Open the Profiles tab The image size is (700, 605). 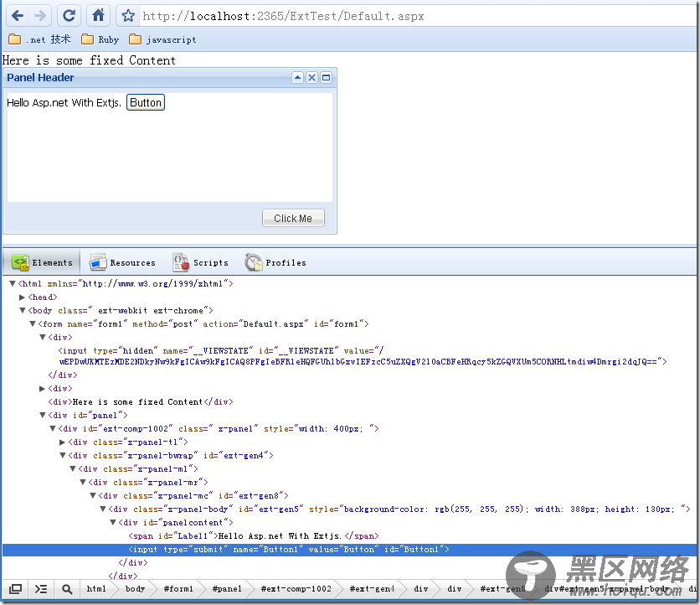tap(275, 263)
